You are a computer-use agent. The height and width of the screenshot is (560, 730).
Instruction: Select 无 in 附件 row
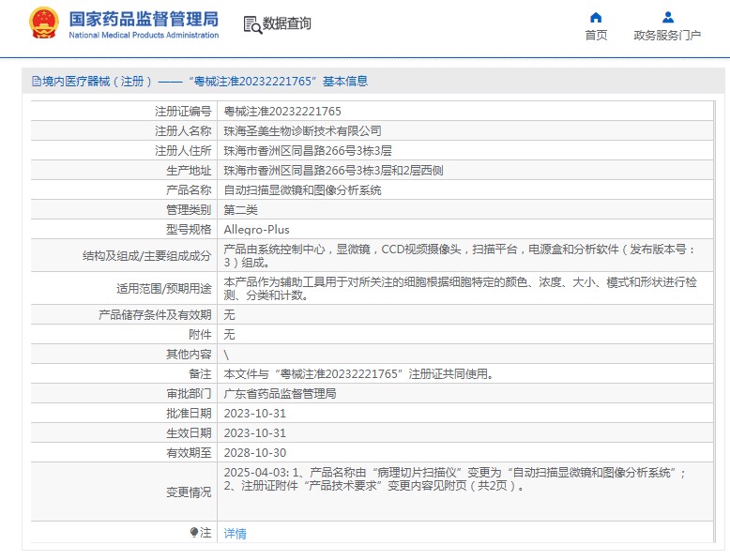(x=230, y=335)
